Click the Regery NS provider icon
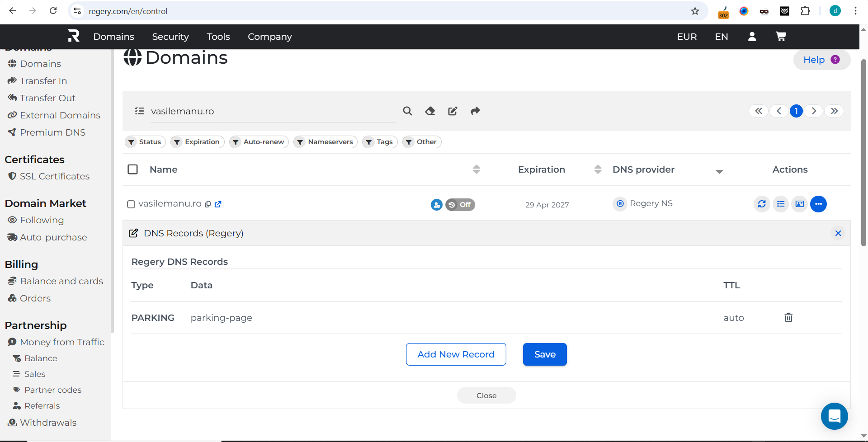Screen dimensions: 868x442 click(620, 204)
